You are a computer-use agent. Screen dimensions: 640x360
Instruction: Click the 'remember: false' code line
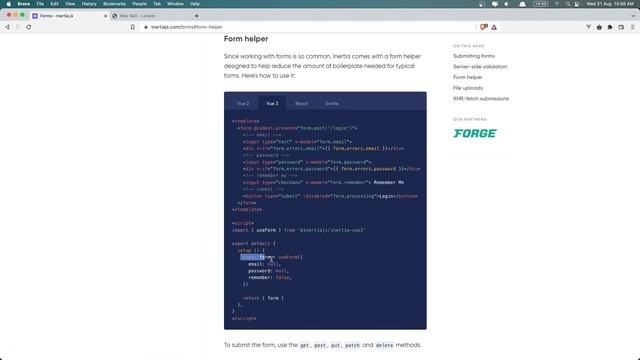pyautogui.click(x=270, y=278)
